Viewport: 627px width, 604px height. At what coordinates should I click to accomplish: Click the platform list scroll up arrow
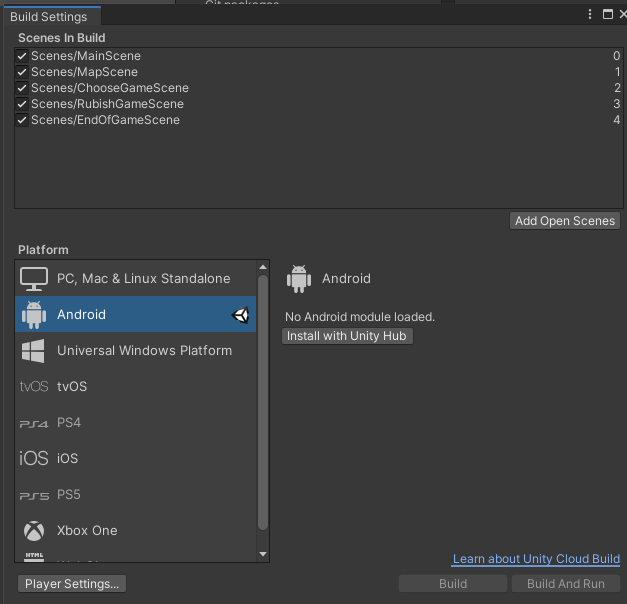pyautogui.click(x=263, y=267)
